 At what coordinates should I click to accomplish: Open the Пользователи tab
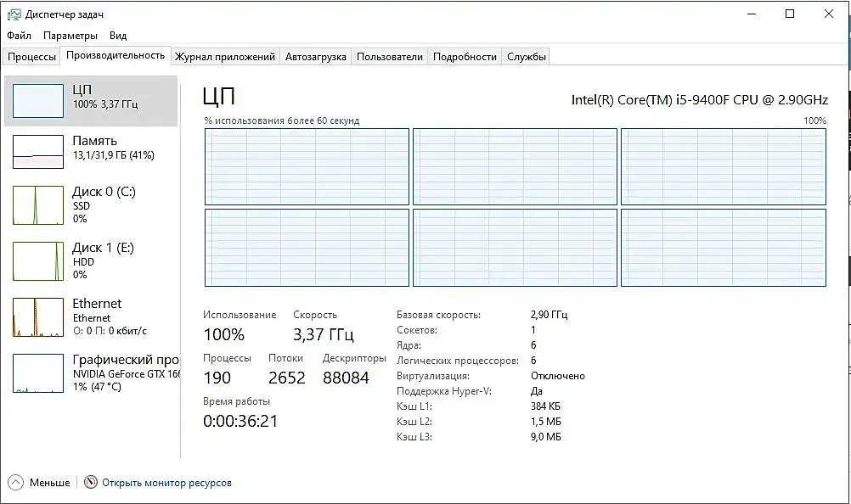[389, 57]
